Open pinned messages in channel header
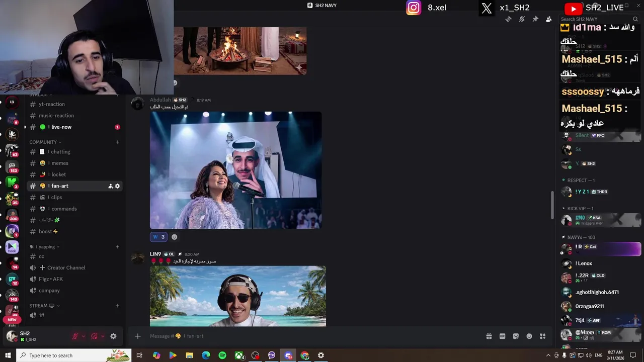Viewport: 644px width, 362px height. point(535,19)
